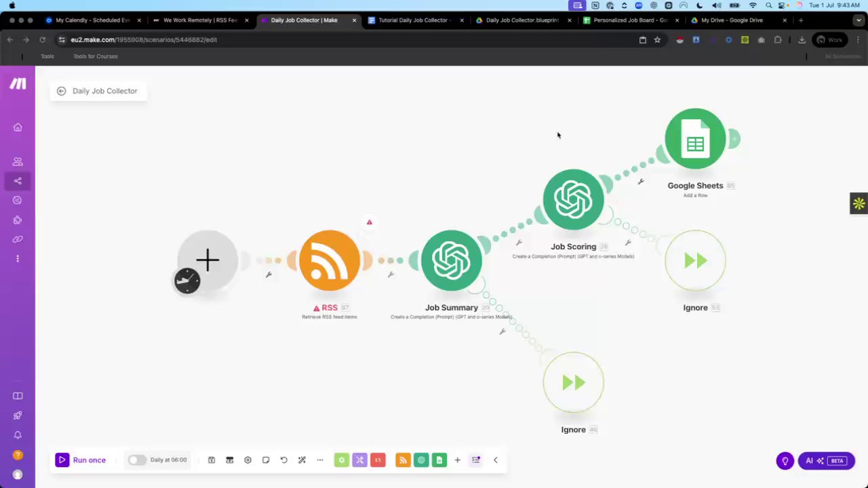Select the Ignore module below Job Summary
868x488 pixels.
[x=574, y=382]
